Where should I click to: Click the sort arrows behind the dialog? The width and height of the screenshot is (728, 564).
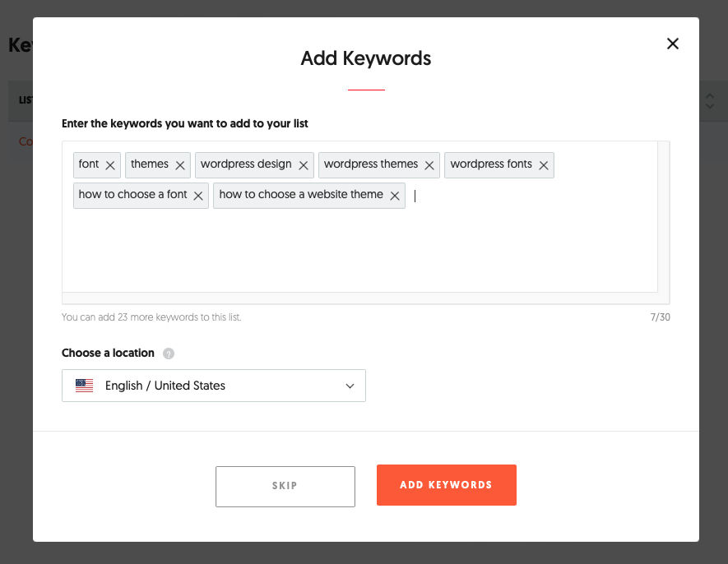(711, 100)
